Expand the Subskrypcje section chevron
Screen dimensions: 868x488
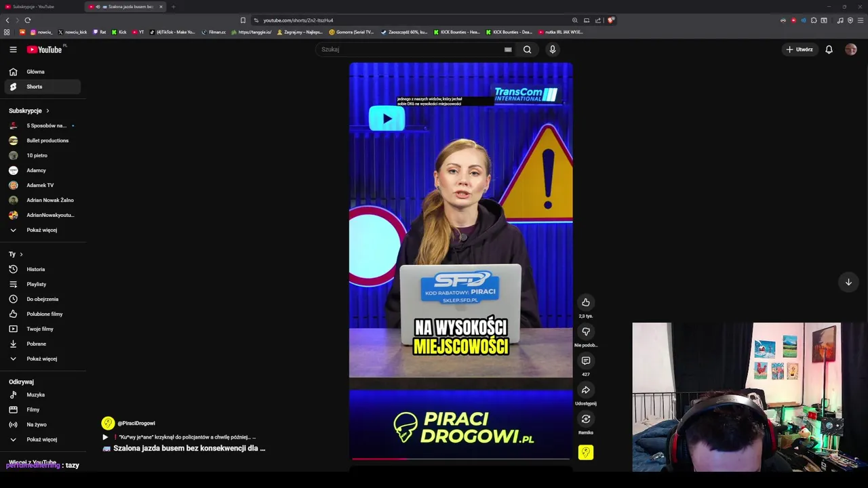click(47, 110)
